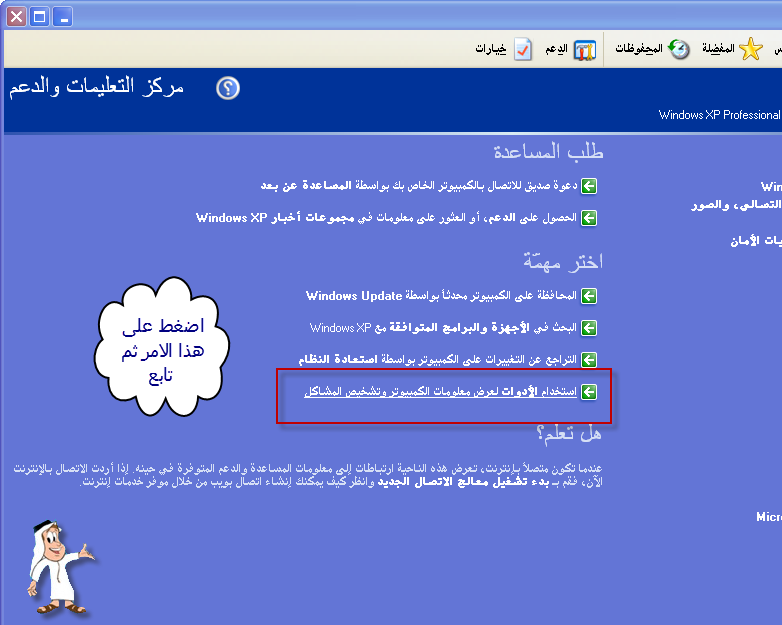
Task: Click green arrow beside compatible hardware search
Action: 589,328
